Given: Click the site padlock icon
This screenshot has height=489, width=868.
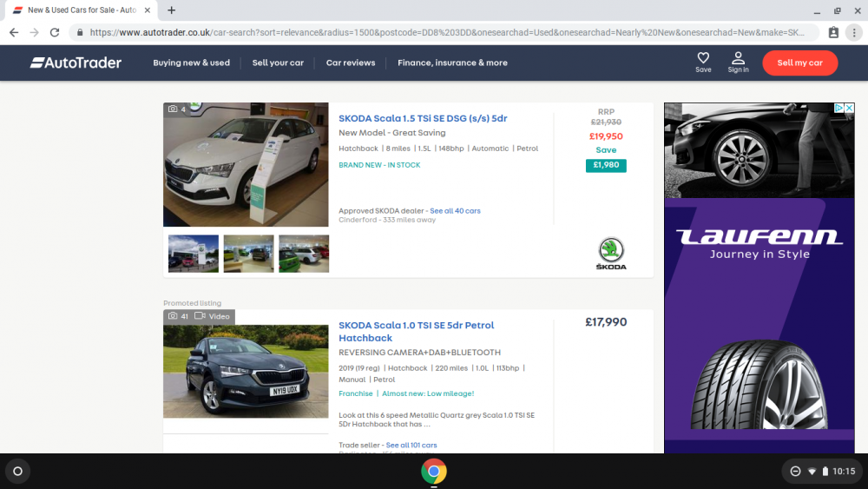Looking at the screenshot, I should [80, 33].
